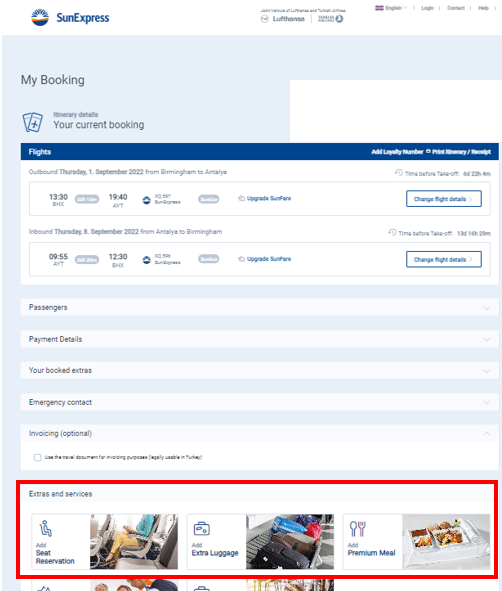Open the Login menu item
The width and height of the screenshot is (502, 591).
[x=427, y=8]
